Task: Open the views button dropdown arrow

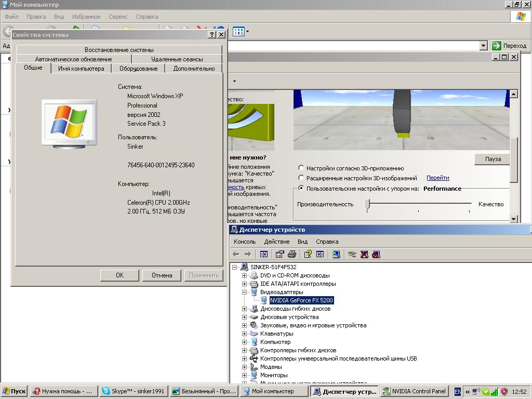Action: [247, 32]
